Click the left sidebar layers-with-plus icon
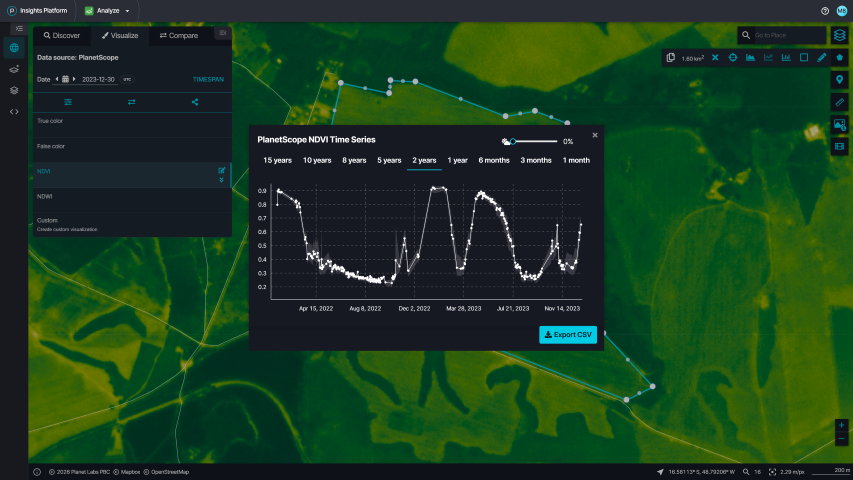 click(x=14, y=69)
